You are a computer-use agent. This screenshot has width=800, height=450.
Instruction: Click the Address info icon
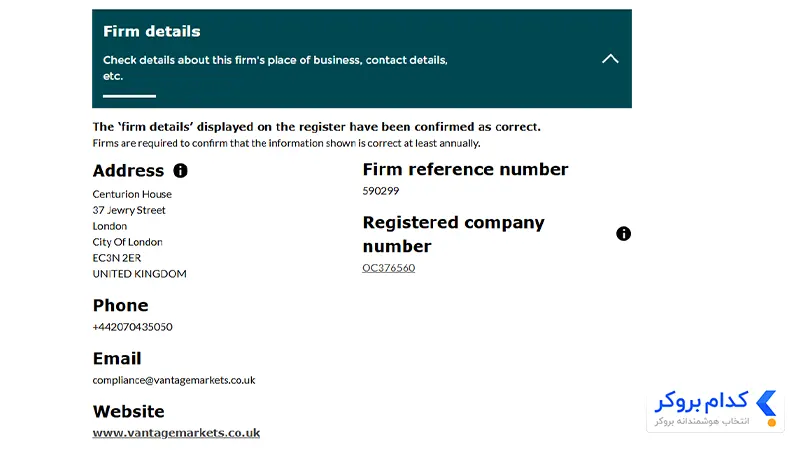pos(180,170)
